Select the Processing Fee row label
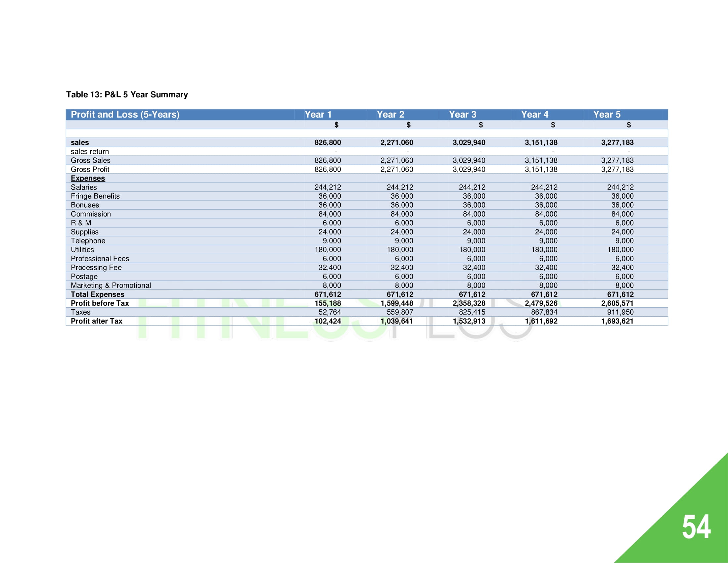 [x=96, y=267]
